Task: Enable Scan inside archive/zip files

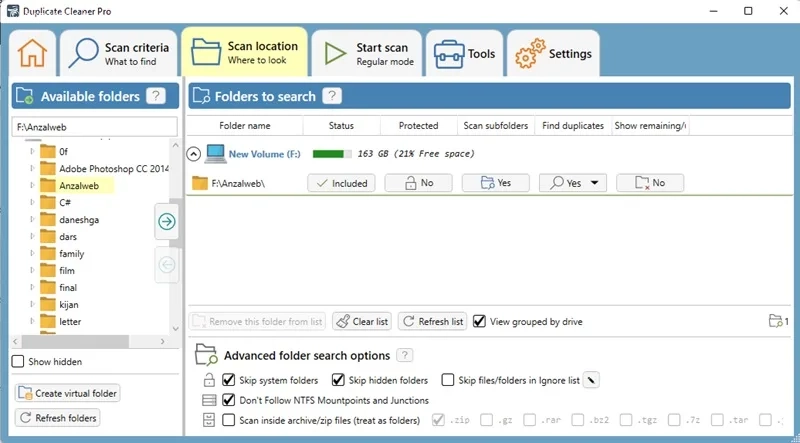Action: click(x=229, y=420)
